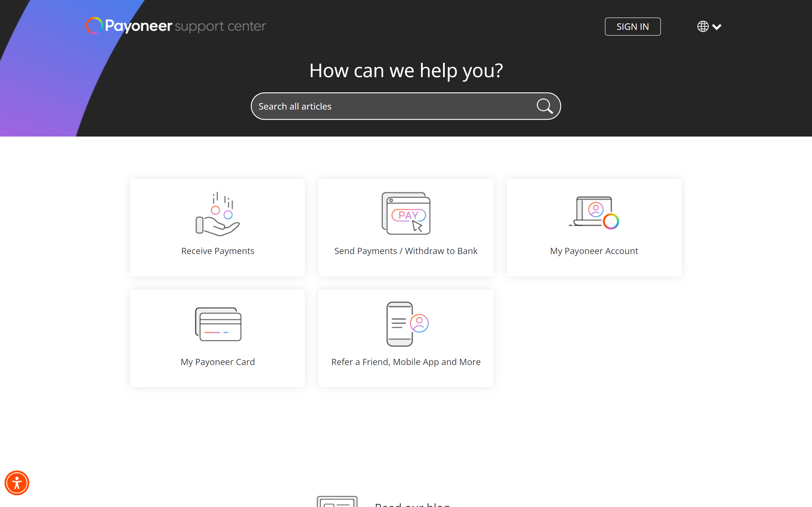This screenshot has width=812, height=507.
Task: Open the Read our blog link
Action: 412,504
